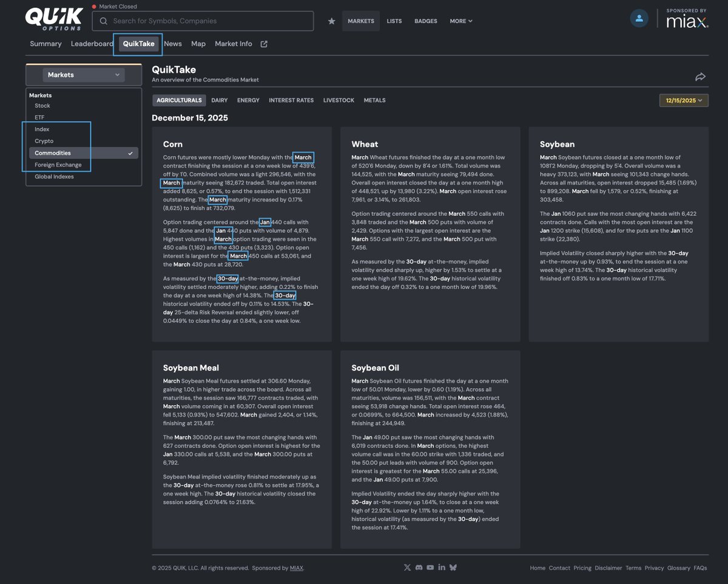The height and width of the screenshot is (584, 728).
Task: Open the Bluesky butterfly icon
Action: tap(453, 568)
